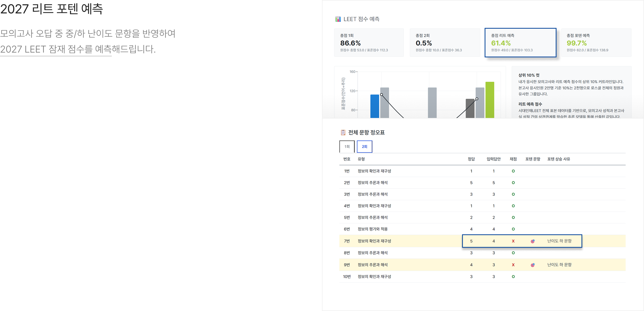Click the 전체 문항 정오표 clipboard icon

pyautogui.click(x=343, y=132)
